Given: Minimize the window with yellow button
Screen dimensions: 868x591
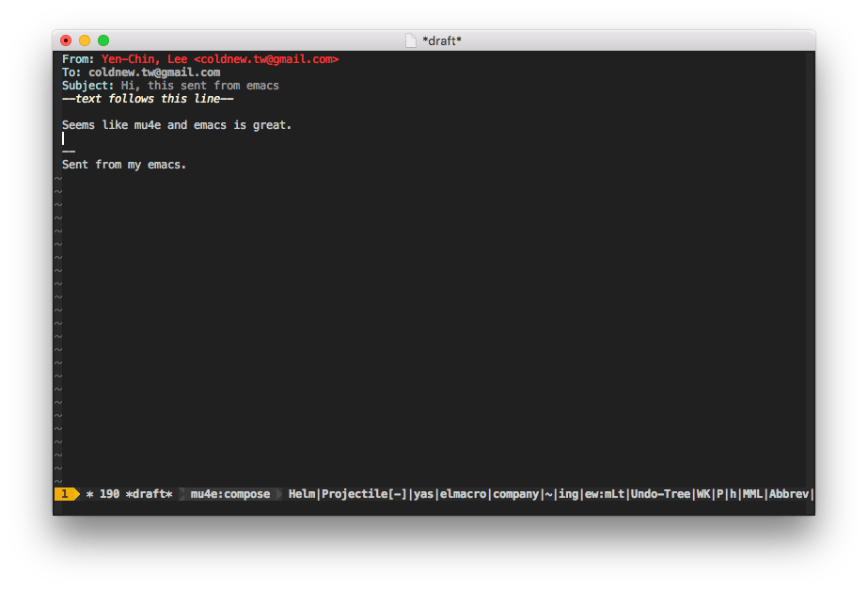Looking at the screenshot, I should point(85,40).
